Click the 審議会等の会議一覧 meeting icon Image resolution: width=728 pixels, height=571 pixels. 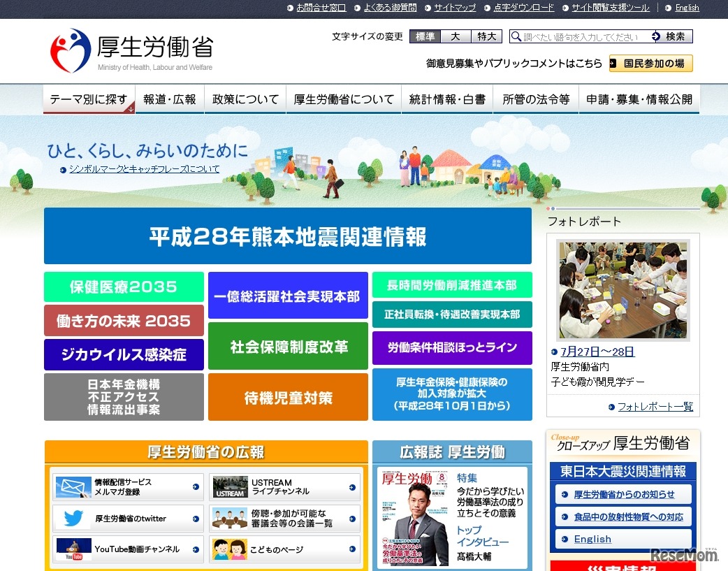(x=230, y=518)
